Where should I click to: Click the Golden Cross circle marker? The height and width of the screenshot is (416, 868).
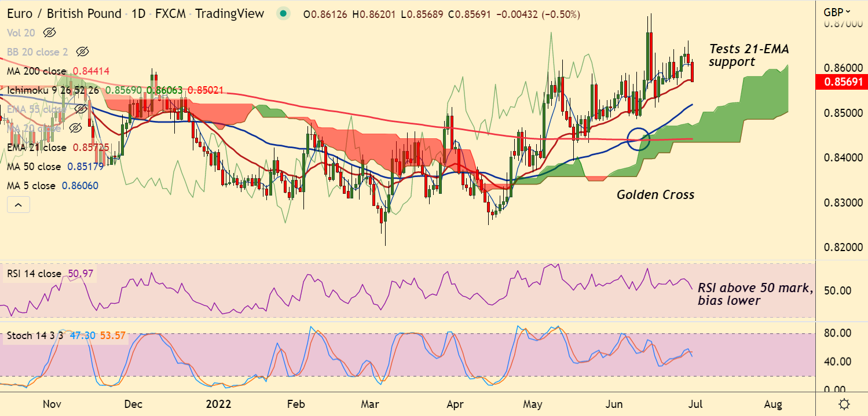tap(639, 139)
